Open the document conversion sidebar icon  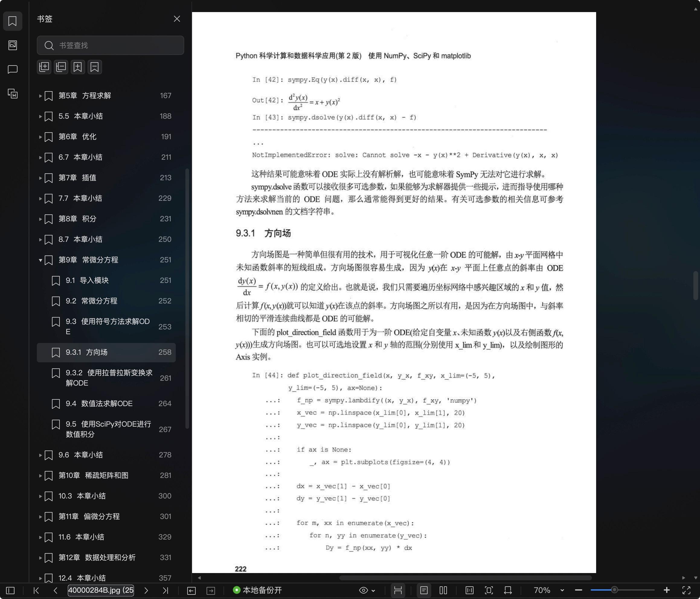(12, 94)
